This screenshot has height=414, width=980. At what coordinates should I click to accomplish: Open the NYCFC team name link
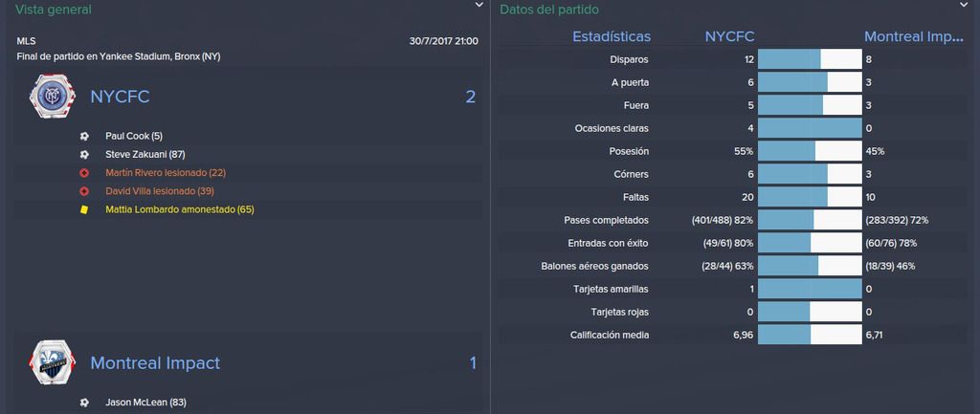[120, 97]
